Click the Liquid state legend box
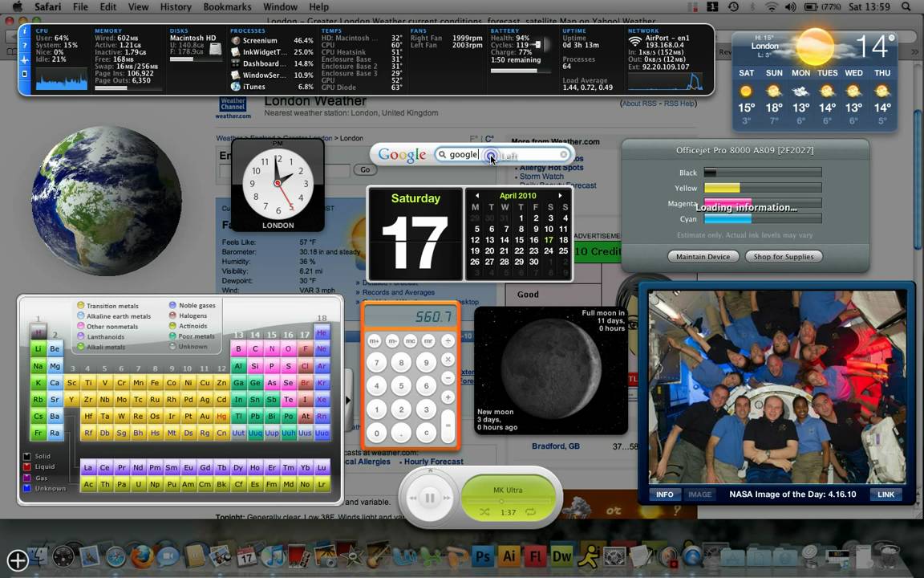Viewport: 924px width, 578px height. (x=27, y=467)
